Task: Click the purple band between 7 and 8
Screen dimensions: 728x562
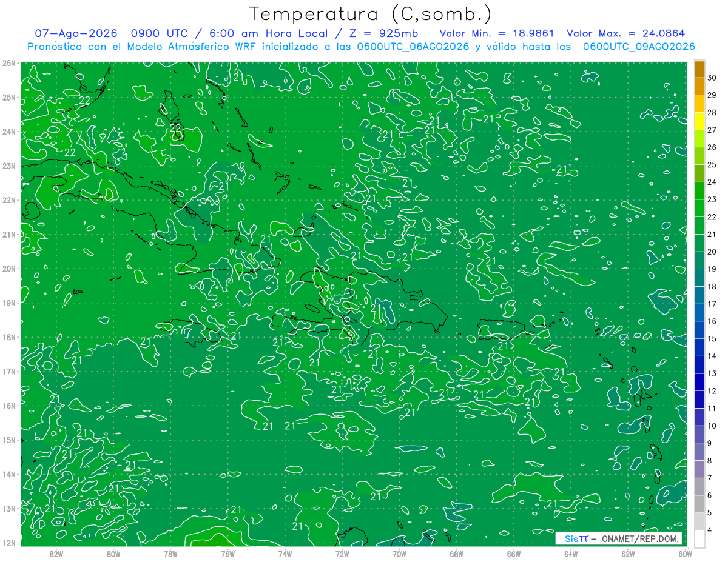Action: [x=699, y=469]
